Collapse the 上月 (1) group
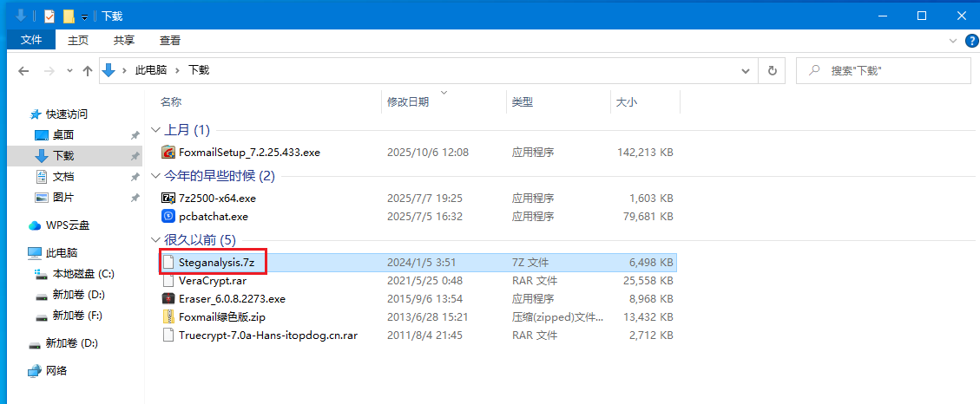The image size is (980, 404). pyautogui.click(x=156, y=130)
